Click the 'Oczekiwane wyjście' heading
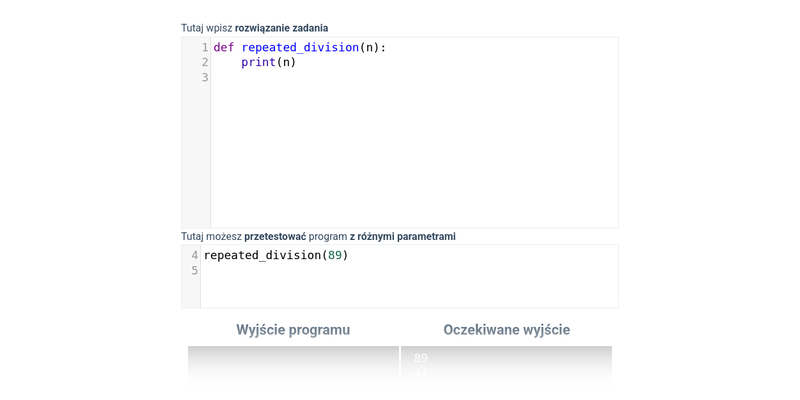 click(x=506, y=329)
